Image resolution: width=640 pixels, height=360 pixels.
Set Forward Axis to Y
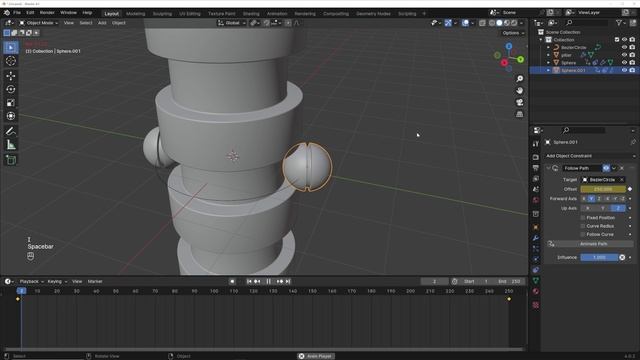pyautogui.click(x=591, y=199)
